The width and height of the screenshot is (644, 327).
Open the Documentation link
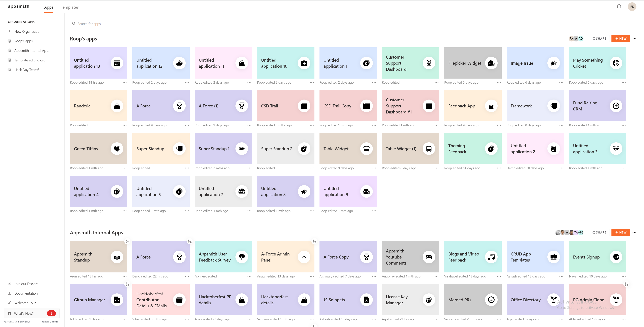[x=25, y=293]
